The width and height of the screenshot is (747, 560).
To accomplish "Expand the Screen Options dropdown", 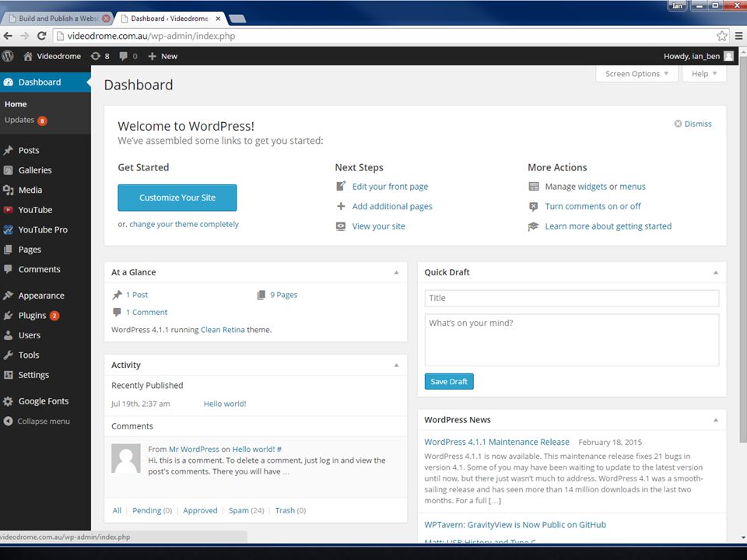I will pyautogui.click(x=637, y=74).
